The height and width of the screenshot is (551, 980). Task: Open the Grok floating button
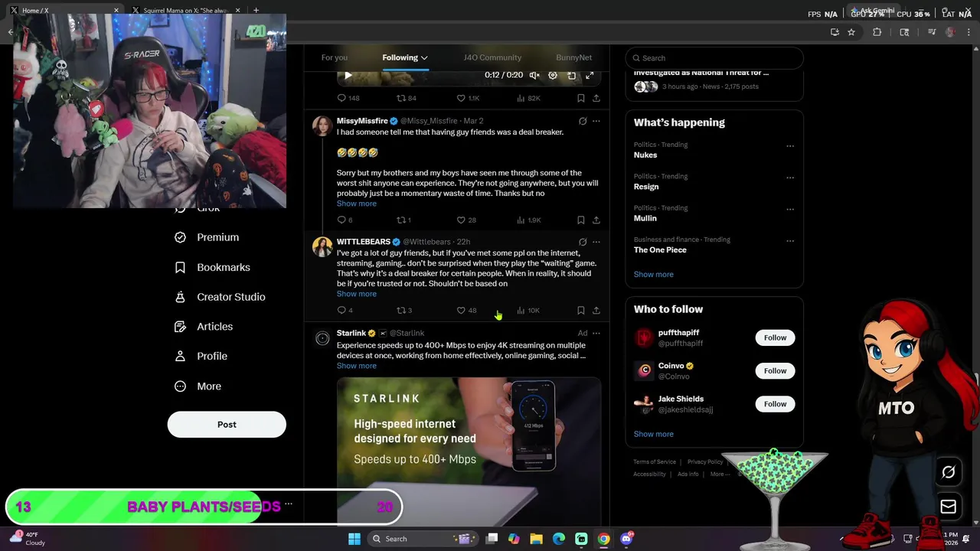pyautogui.click(x=948, y=472)
